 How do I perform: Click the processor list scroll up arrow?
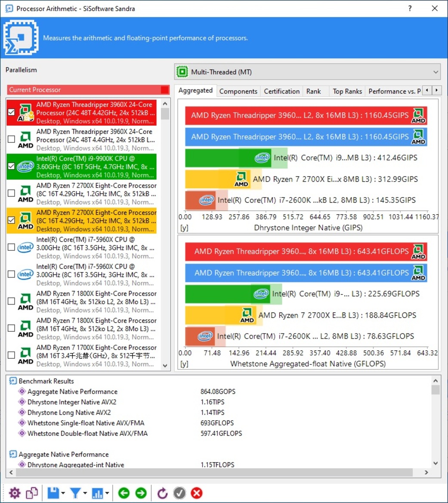(165, 104)
